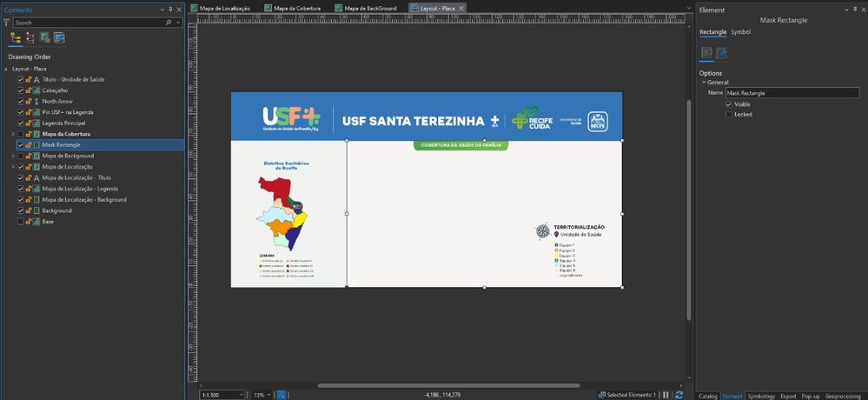Toggle the lock icon for Mask Rectangle
The width and height of the screenshot is (868, 400).
[28, 145]
